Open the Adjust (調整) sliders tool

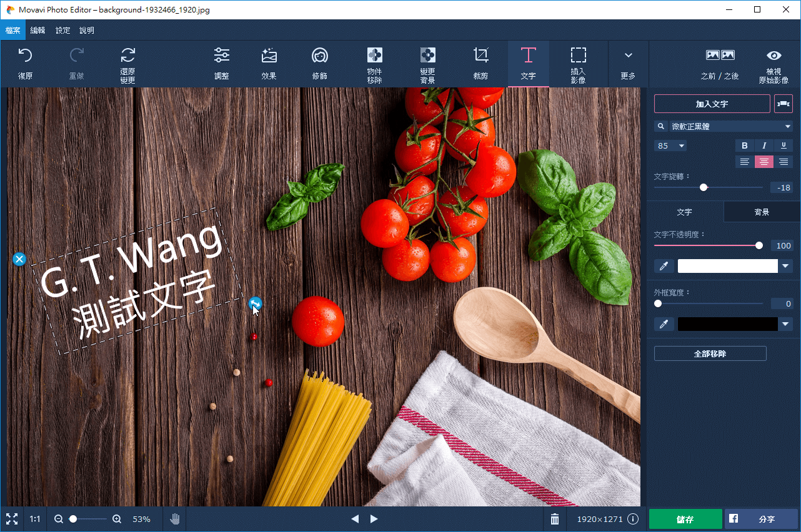click(221, 63)
